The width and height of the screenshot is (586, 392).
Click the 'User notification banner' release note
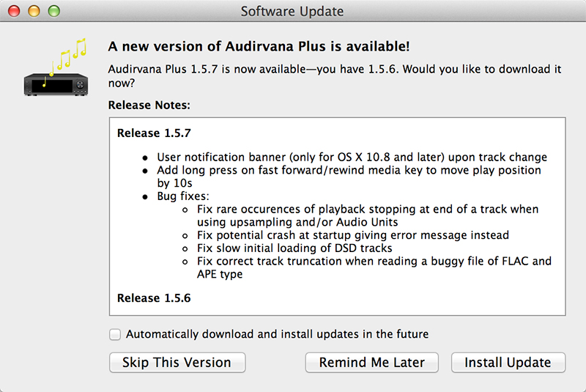click(x=352, y=157)
